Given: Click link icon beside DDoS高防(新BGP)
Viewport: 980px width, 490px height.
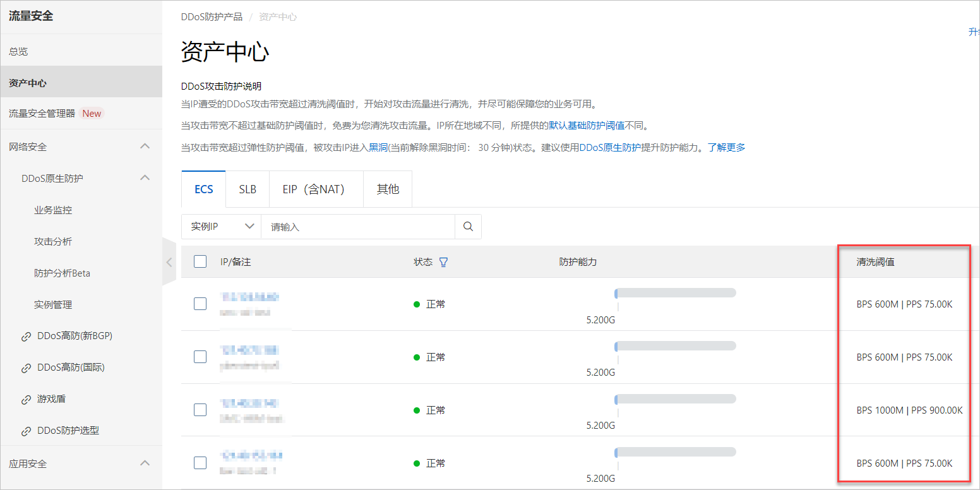Looking at the screenshot, I should tap(26, 337).
